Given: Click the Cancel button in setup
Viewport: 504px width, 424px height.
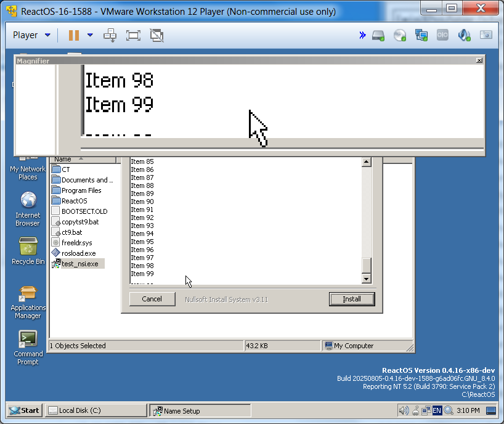Looking at the screenshot, I should [152, 299].
